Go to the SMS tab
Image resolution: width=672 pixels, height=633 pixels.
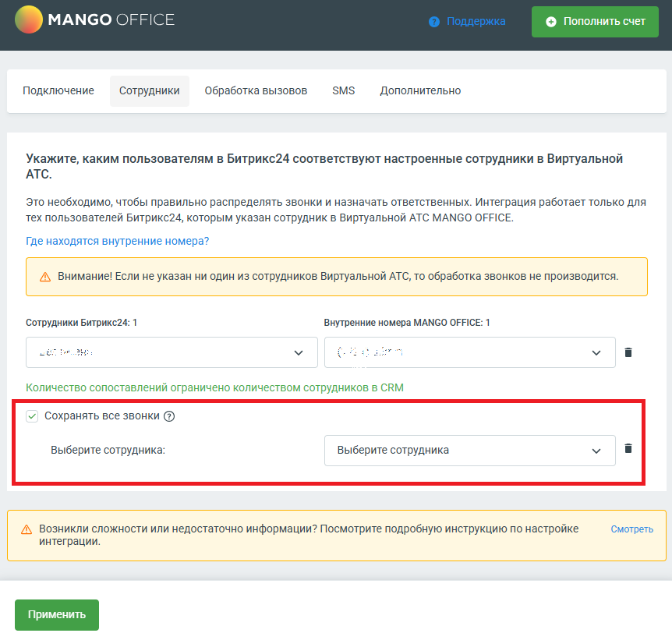pos(343,91)
